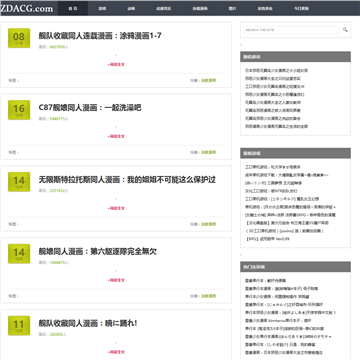Click the 最新游戏 sidebar panel header
This screenshot has width=360, height=360.
295,153
